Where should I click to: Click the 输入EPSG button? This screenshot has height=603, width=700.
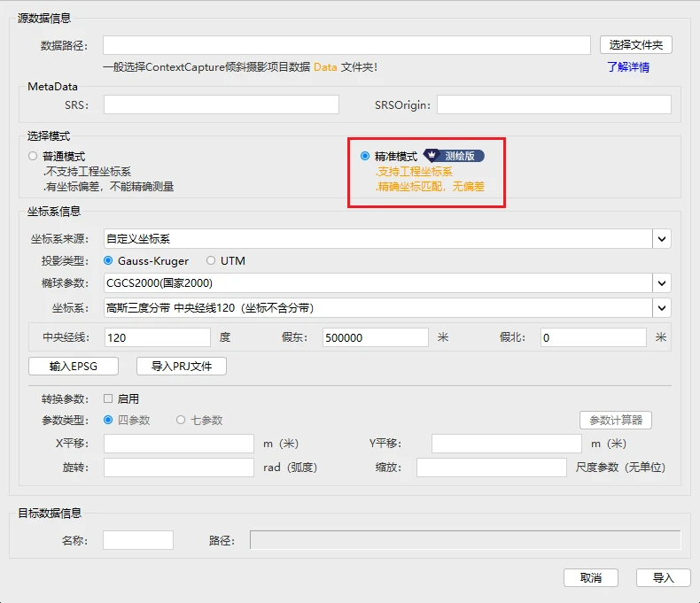point(74,367)
